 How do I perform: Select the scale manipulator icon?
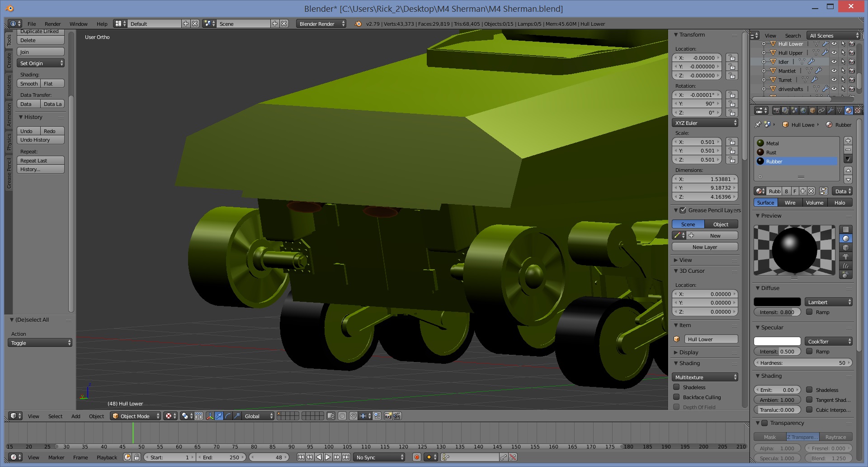click(237, 416)
